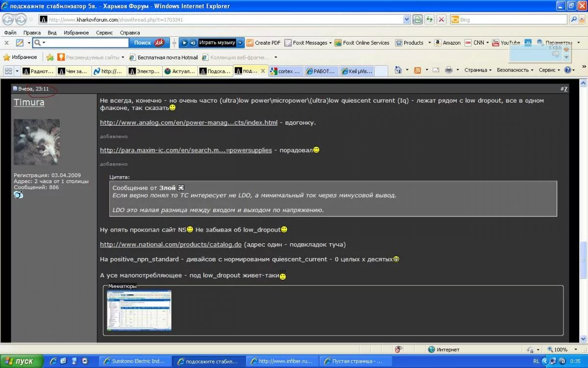Screen dimensions: 588x368
Task: Click the Help question mark icon
Action: [x=567, y=70]
